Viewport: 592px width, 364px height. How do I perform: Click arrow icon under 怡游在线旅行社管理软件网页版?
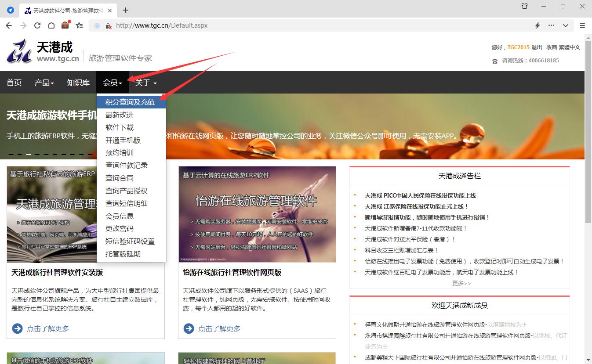[189, 328]
